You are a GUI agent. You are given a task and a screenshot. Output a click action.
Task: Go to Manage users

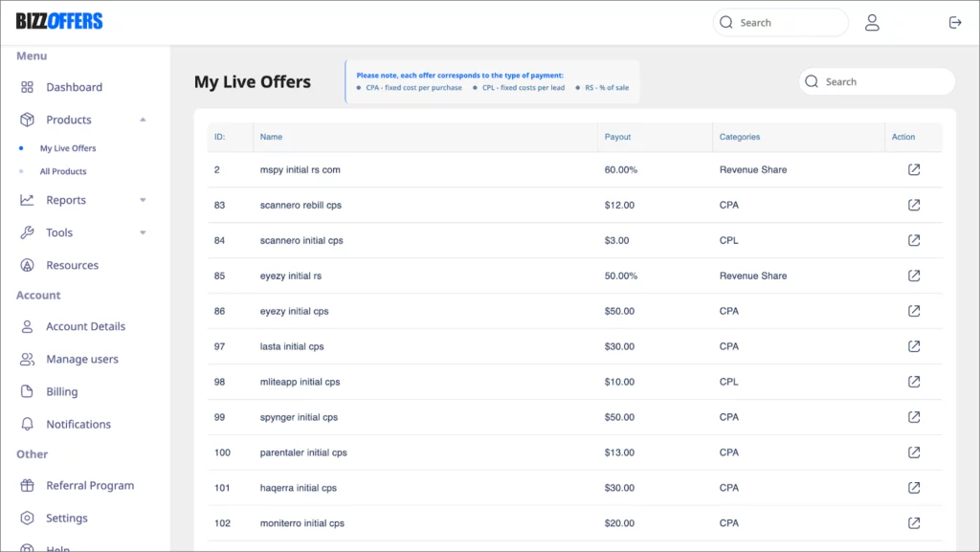click(82, 359)
